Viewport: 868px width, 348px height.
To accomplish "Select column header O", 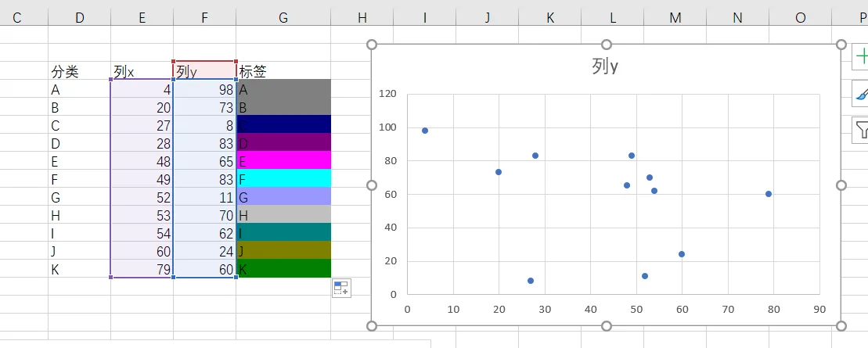I will click(x=800, y=18).
